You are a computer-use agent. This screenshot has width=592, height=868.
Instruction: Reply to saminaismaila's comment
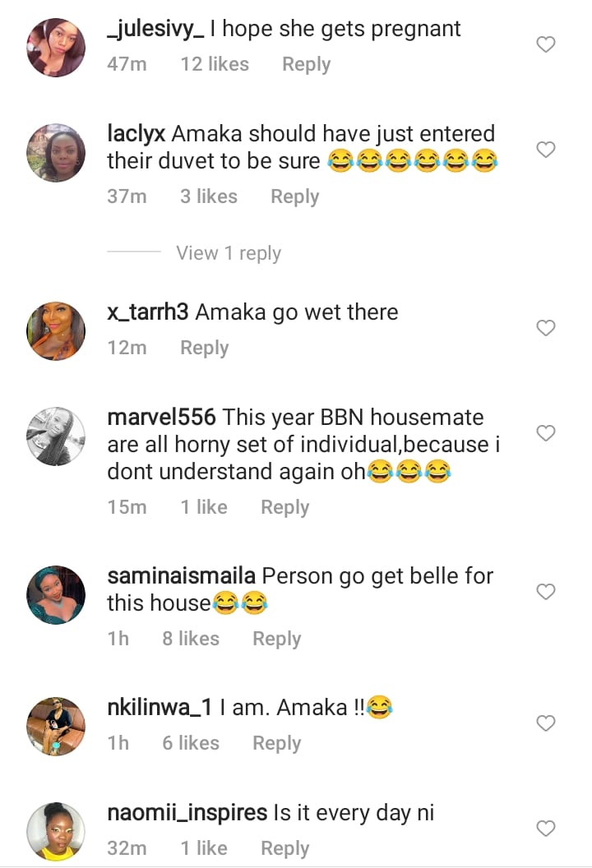276,639
